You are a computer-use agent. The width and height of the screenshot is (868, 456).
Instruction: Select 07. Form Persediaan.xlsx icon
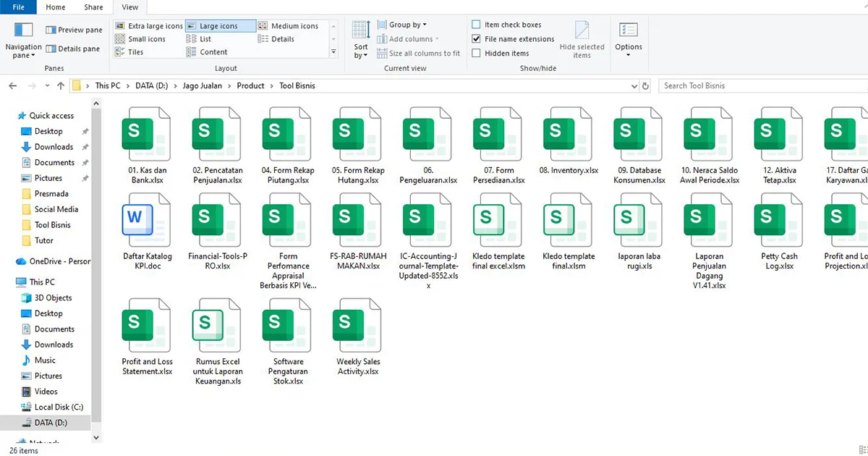click(498, 135)
